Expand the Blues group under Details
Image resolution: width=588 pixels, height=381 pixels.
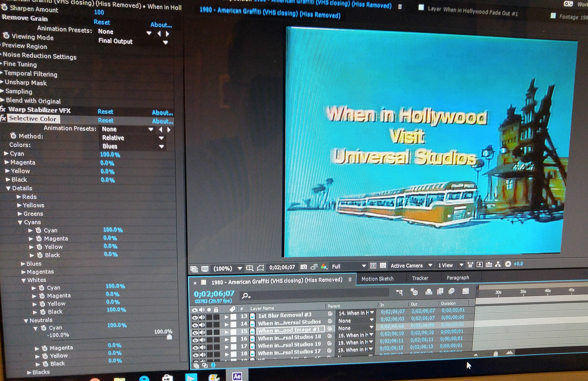[23, 264]
